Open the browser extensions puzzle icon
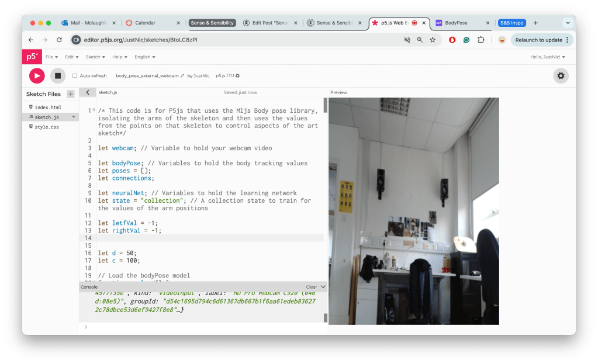Image resolution: width=598 pixels, height=364 pixels. (481, 40)
